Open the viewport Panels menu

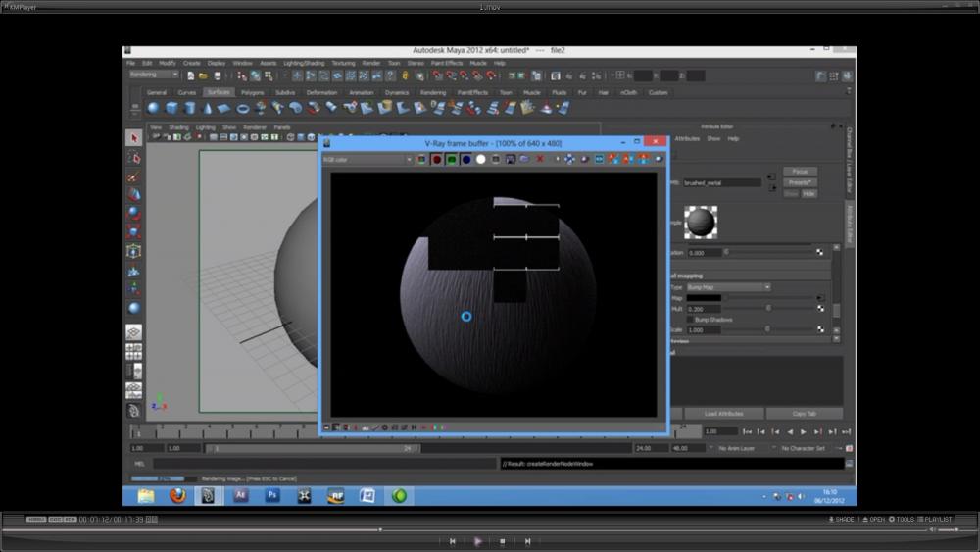click(x=282, y=127)
